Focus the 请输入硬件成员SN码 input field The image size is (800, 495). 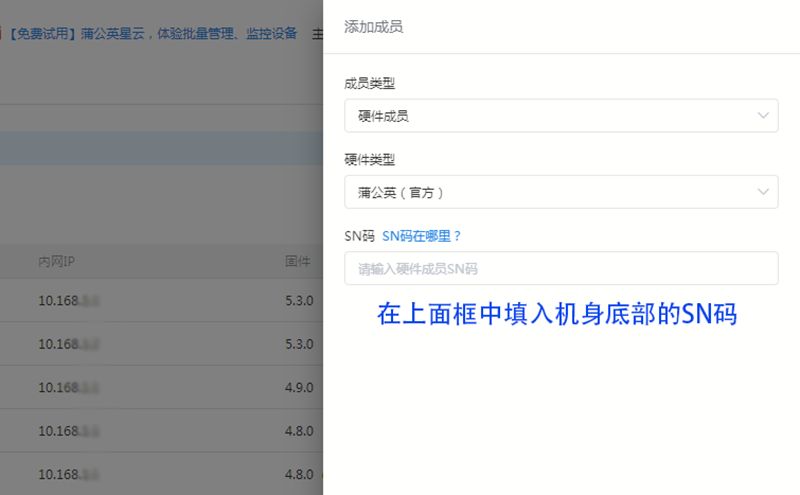561,268
